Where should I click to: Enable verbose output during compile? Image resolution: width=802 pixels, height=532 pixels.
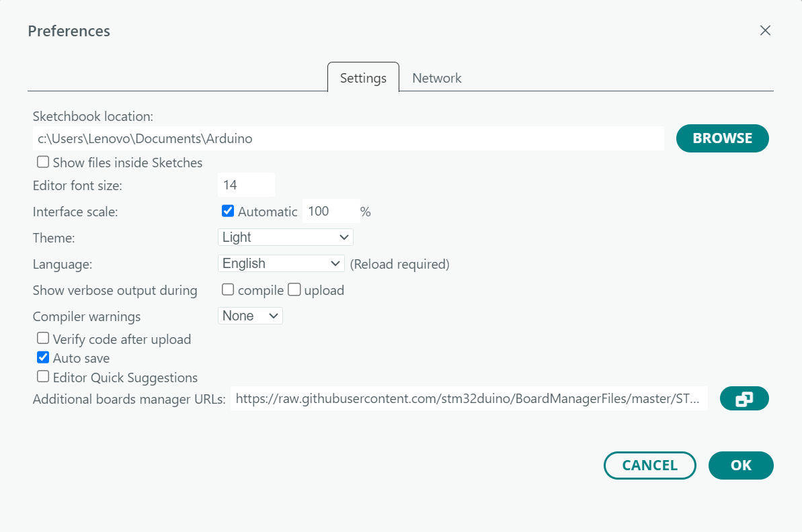coord(228,290)
